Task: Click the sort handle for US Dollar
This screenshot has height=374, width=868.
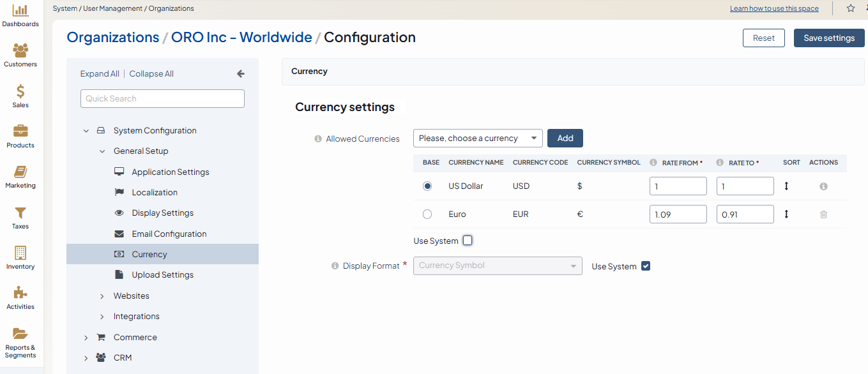Action: pos(786,186)
